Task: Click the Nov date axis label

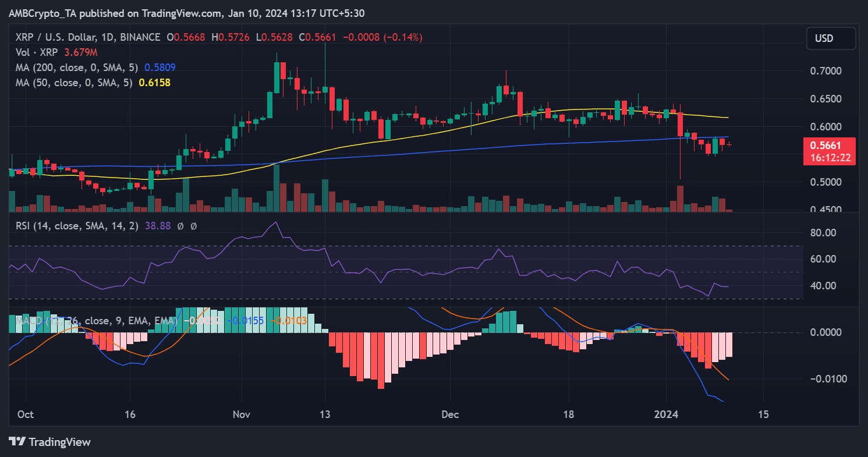Action: [x=241, y=415]
